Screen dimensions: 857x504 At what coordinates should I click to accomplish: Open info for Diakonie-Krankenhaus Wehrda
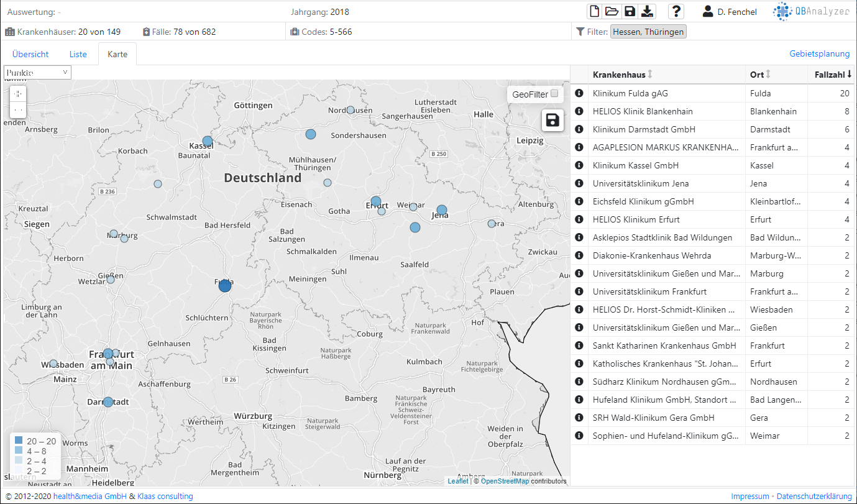point(579,255)
